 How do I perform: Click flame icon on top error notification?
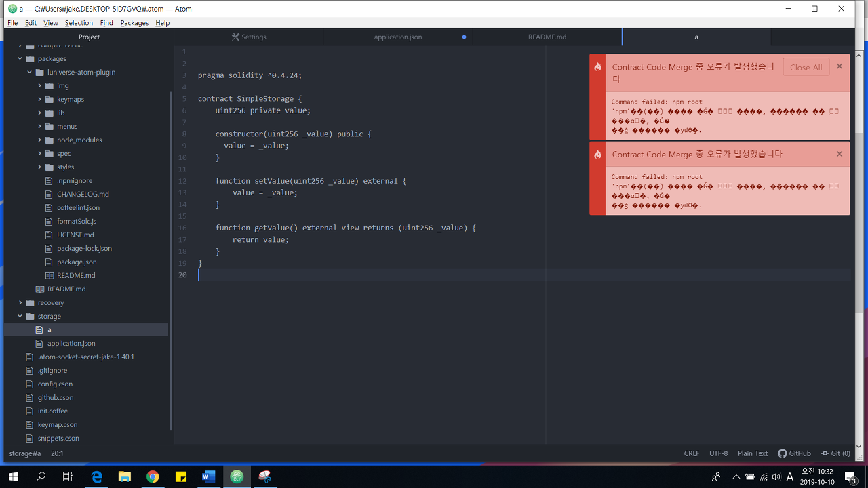597,67
